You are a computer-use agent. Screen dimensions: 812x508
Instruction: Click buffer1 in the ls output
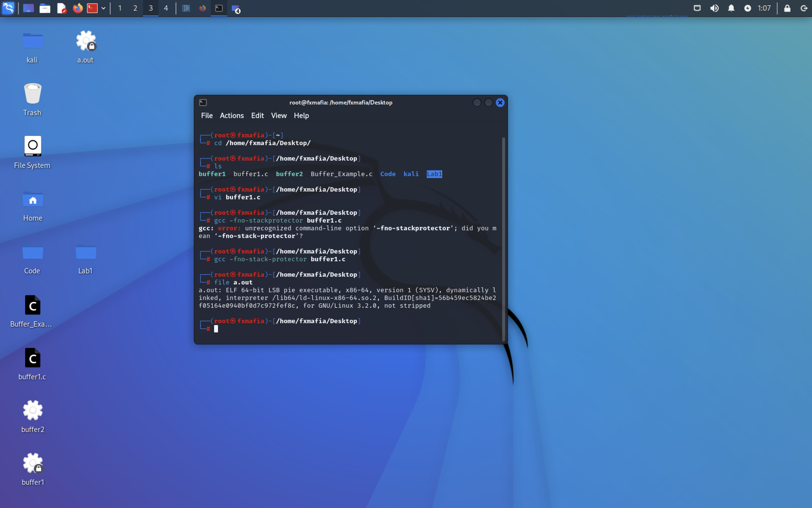(x=212, y=174)
